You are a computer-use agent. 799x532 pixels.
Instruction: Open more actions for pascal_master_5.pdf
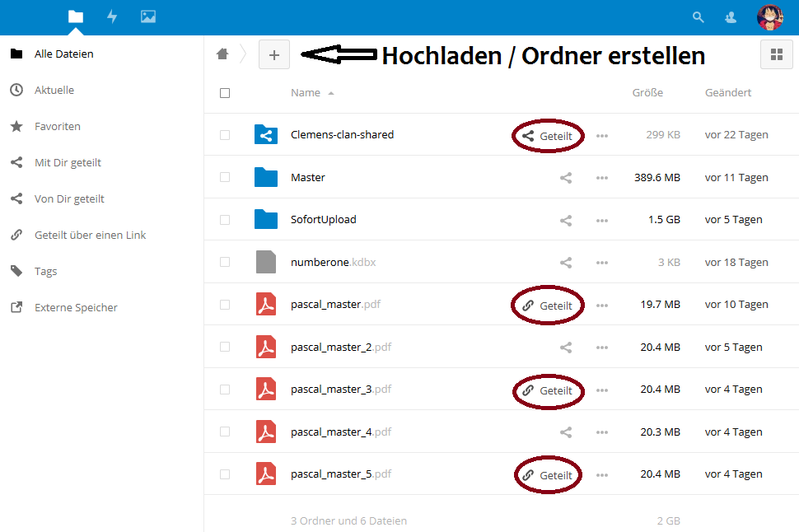coord(602,475)
